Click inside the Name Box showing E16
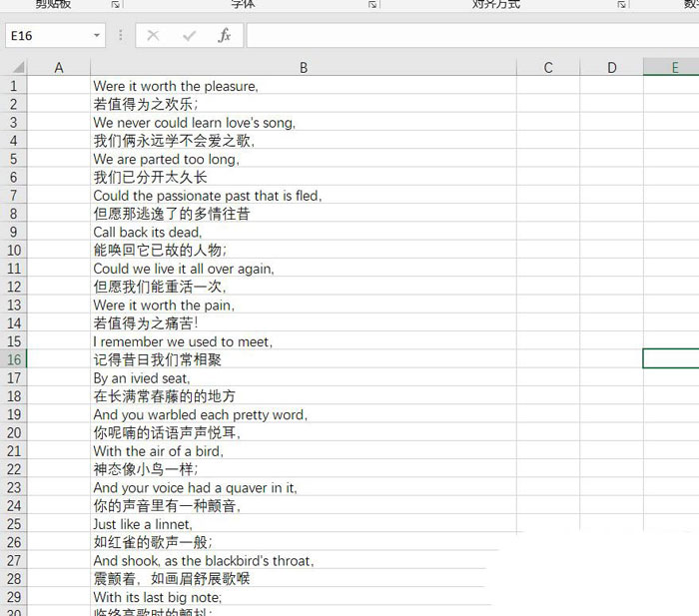Screen dimensions: 699x616 click(45, 36)
